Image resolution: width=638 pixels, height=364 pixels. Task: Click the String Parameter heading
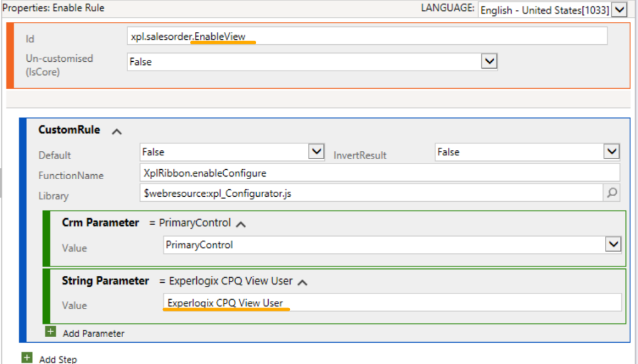pos(106,280)
